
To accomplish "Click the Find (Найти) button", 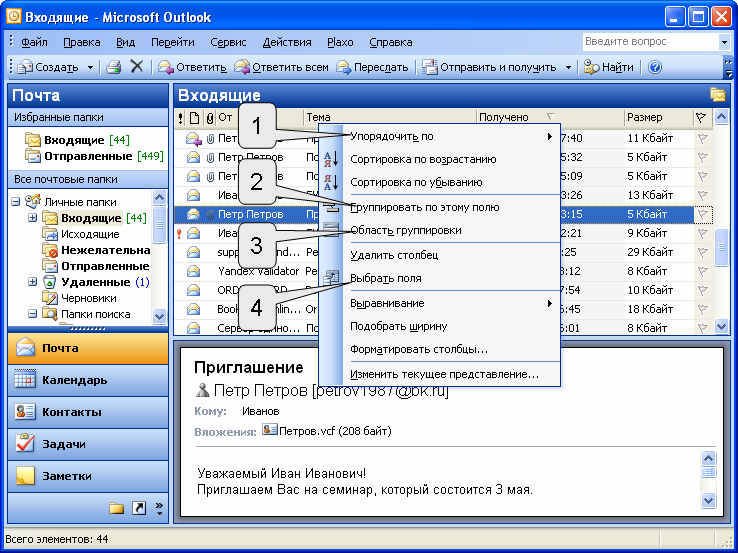I will [x=609, y=67].
